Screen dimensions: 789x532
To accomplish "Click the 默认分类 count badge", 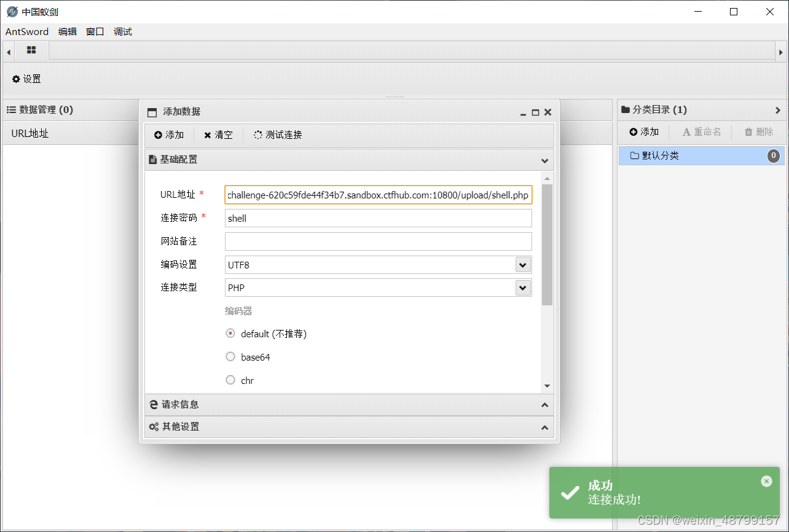I will pyautogui.click(x=774, y=156).
